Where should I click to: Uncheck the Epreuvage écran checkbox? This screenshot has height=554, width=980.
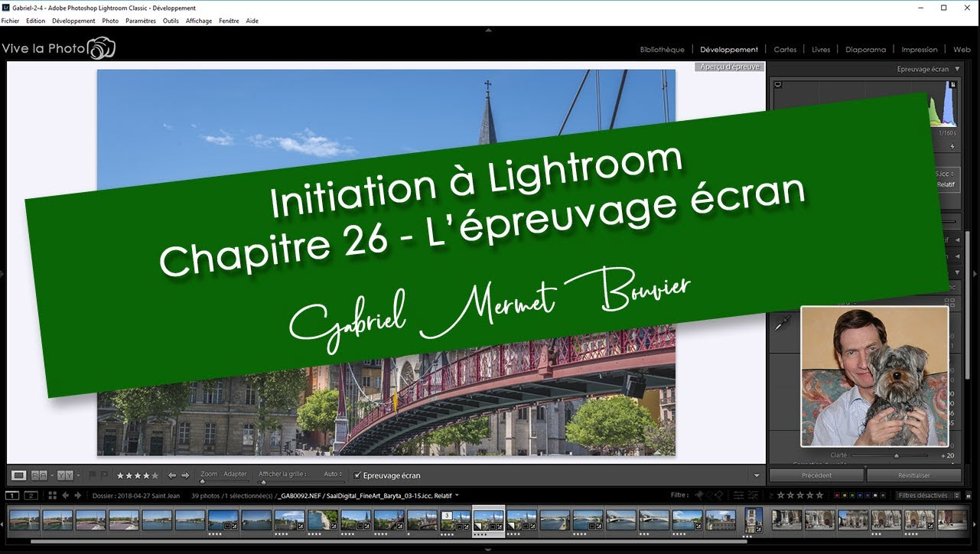point(358,475)
